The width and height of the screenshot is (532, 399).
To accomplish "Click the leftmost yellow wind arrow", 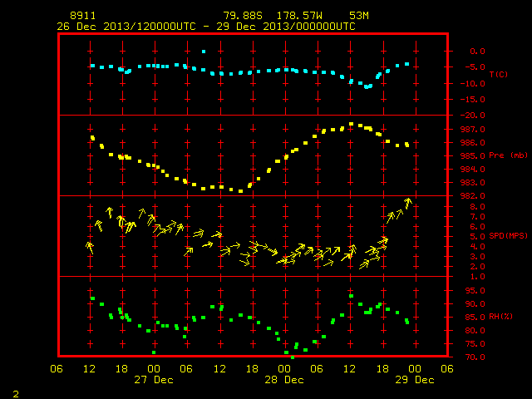I will 90,248.
